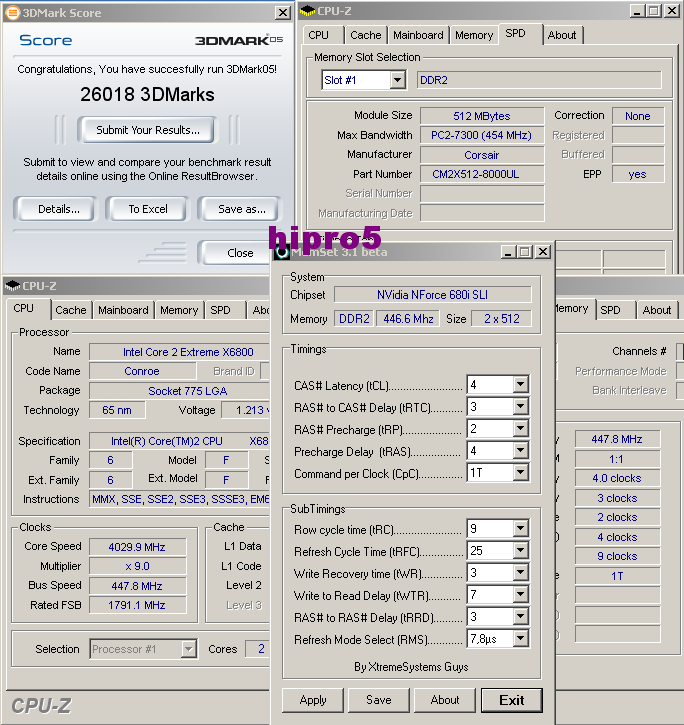Screen dimensions: 684x725
Task: Expand Row cycle time (tRC) dropdown
Action: (520, 528)
